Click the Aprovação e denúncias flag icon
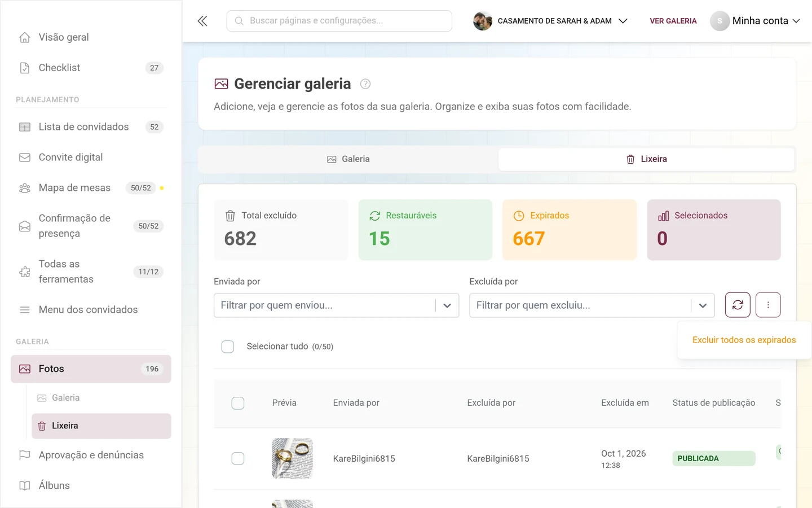812x508 pixels. [x=25, y=455]
